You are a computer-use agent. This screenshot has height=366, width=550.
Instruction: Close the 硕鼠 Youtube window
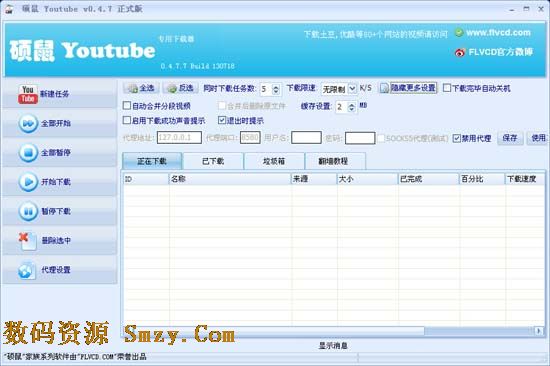click(x=541, y=9)
